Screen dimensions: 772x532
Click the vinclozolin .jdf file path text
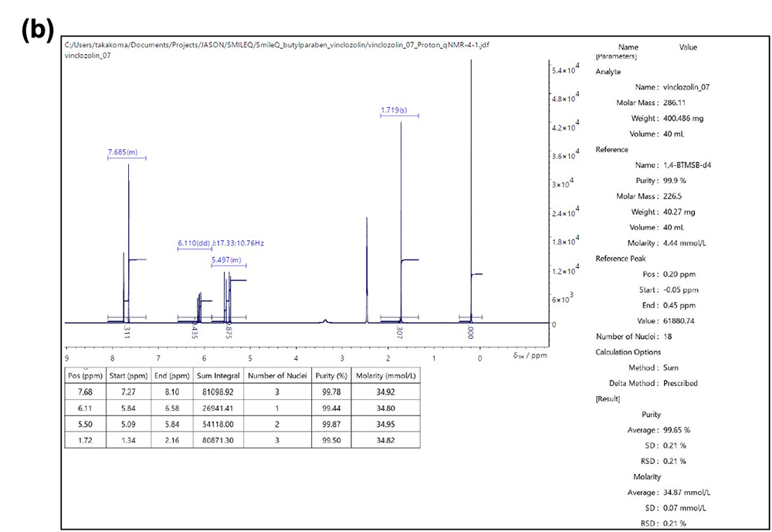(x=276, y=45)
